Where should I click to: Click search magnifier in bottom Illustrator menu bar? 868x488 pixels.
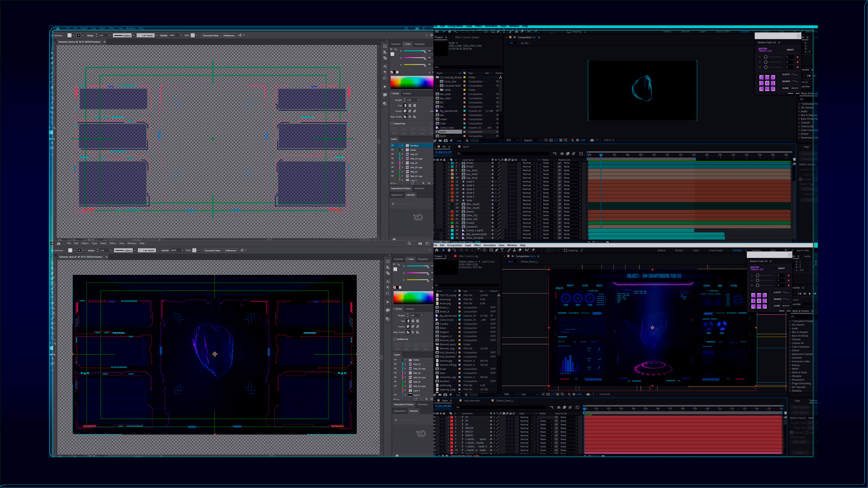click(410, 244)
